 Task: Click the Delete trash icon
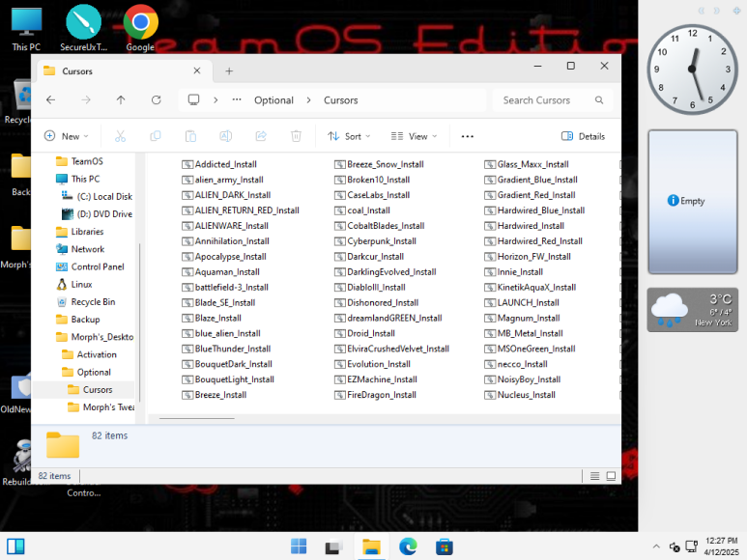coord(296,136)
